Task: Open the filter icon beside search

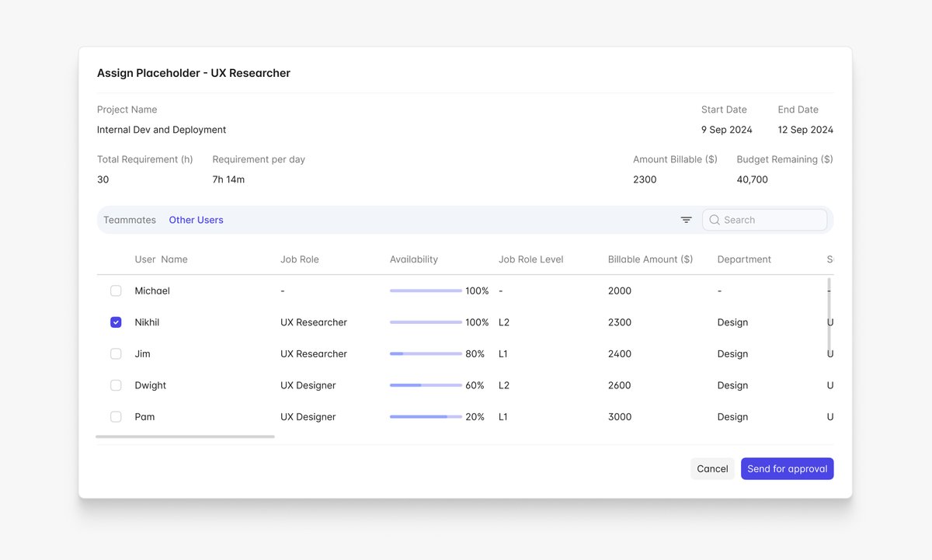Action: pyautogui.click(x=686, y=220)
